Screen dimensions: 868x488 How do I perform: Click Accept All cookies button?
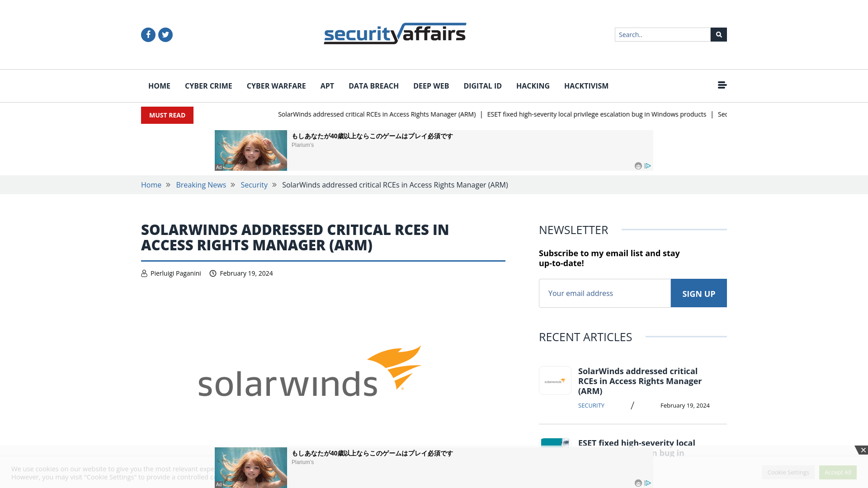point(838,472)
